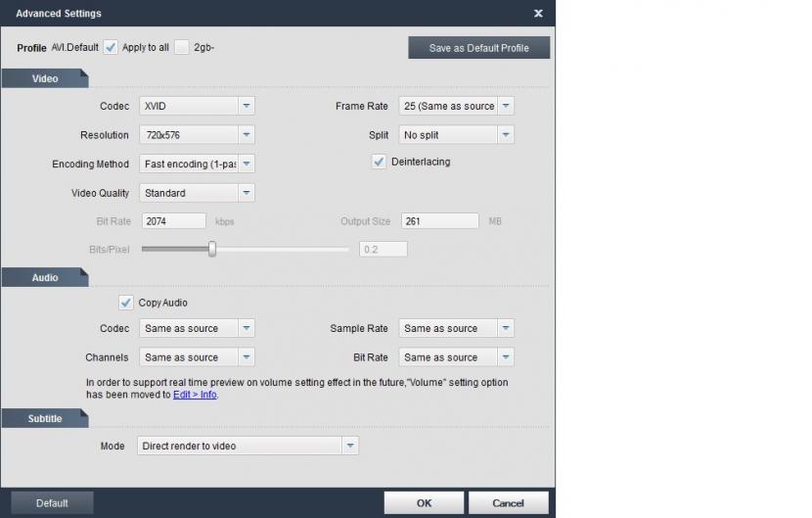Expand the Video Quality dropdown arrow

247,193
